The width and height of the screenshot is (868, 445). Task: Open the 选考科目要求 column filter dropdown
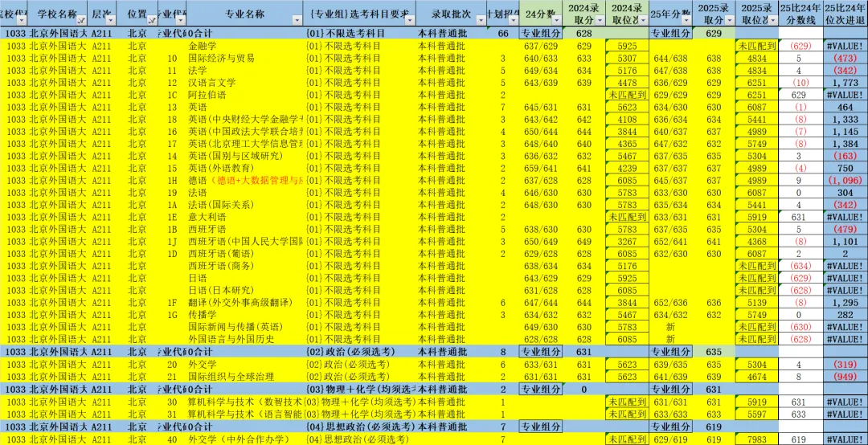click(x=408, y=20)
